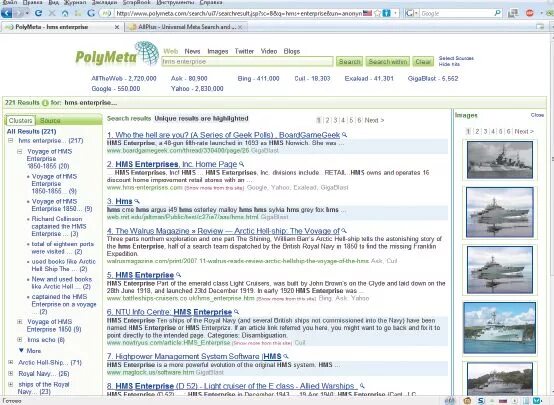This screenshot has width=554, height=405.
Task: Expand the Royal Navy... (26) cluster
Action: pos(11,374)
